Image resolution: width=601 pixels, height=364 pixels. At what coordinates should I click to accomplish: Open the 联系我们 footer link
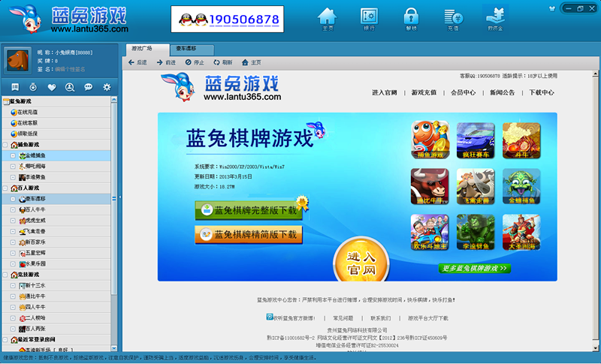[381, 318]
